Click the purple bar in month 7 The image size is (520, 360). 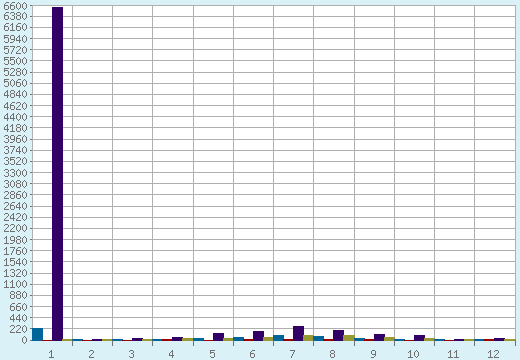(x=298, y=333)
